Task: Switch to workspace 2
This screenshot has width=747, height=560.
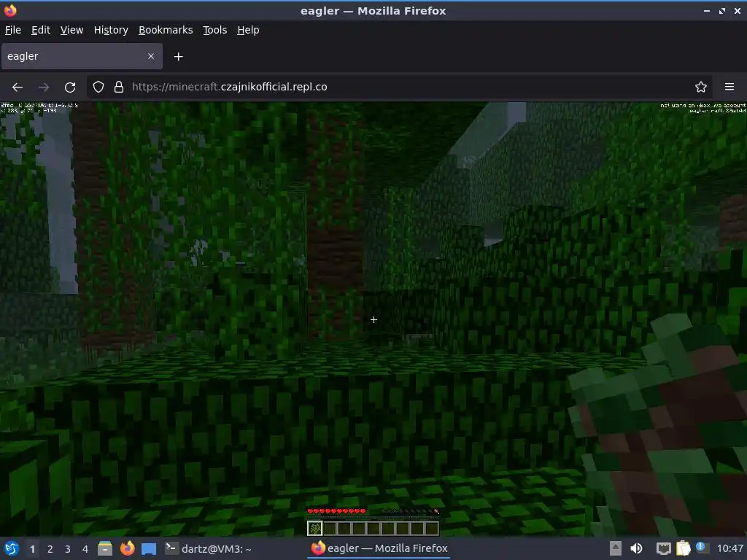Action: pos(50,549)
